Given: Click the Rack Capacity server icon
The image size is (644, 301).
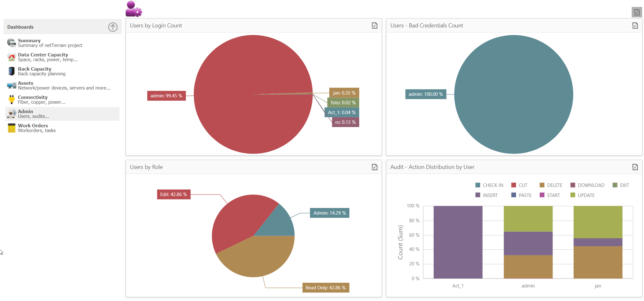Looking at the screenshot, I should point(12,71).
